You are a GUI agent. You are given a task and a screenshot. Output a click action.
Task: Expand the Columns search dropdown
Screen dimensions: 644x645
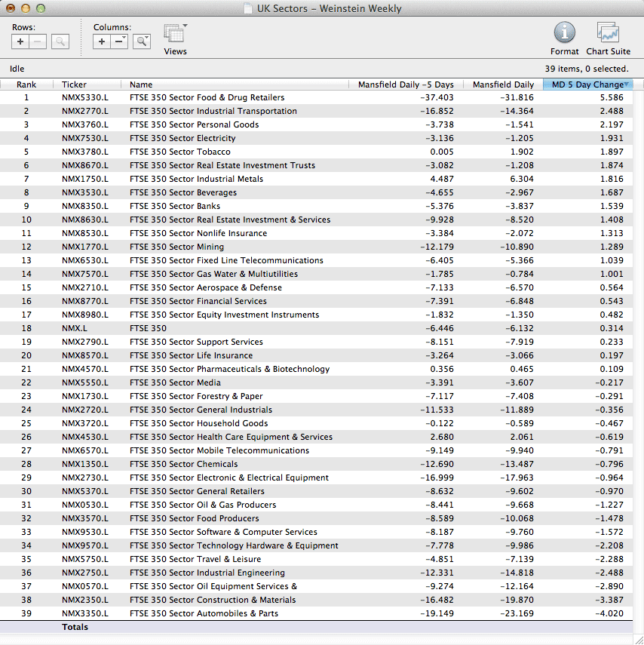[142, 42]
